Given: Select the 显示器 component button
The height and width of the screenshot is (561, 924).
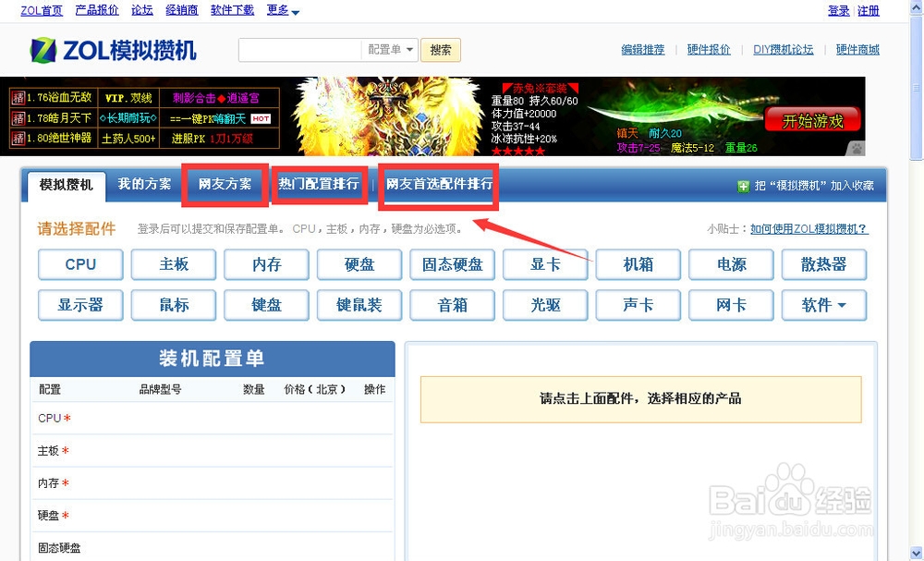Looking at the screenshot, I should click(80, 305).
